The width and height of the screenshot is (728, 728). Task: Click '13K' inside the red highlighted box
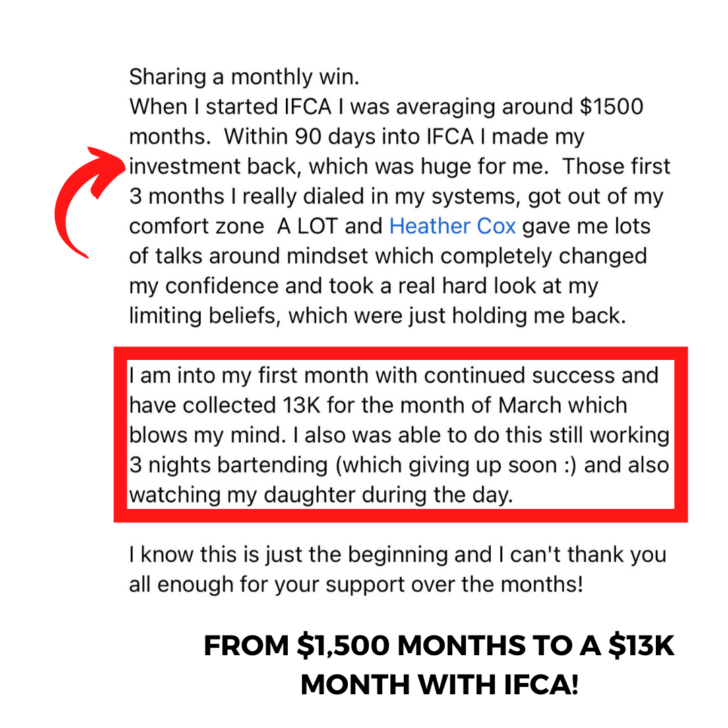tap(295, 405)
